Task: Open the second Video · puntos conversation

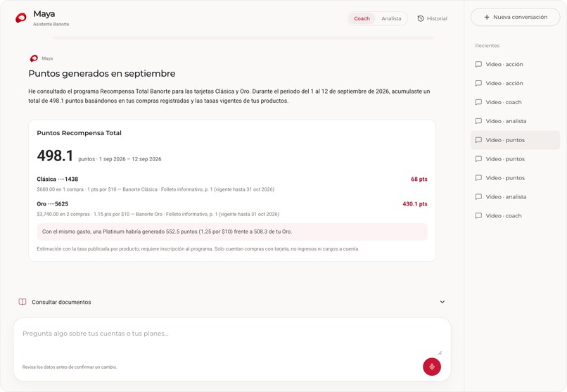Action: click(x=515, y=159)
